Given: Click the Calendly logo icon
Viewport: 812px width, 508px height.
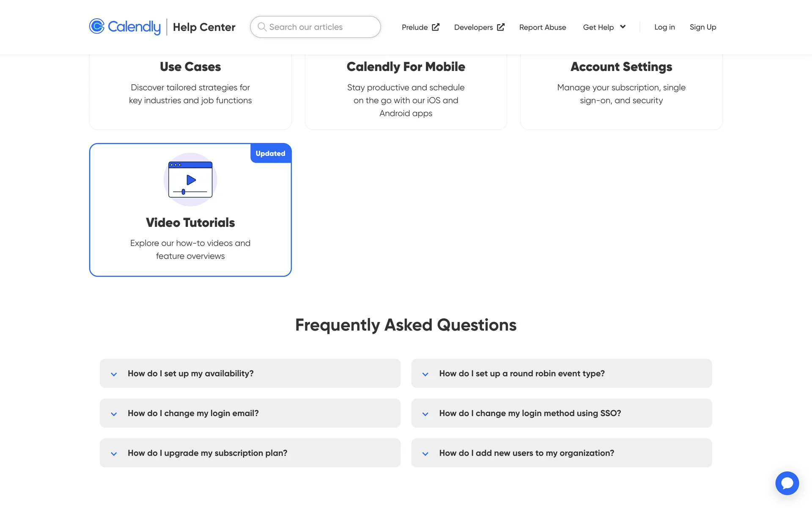Looking at the screenshot, I should point(97,26).
